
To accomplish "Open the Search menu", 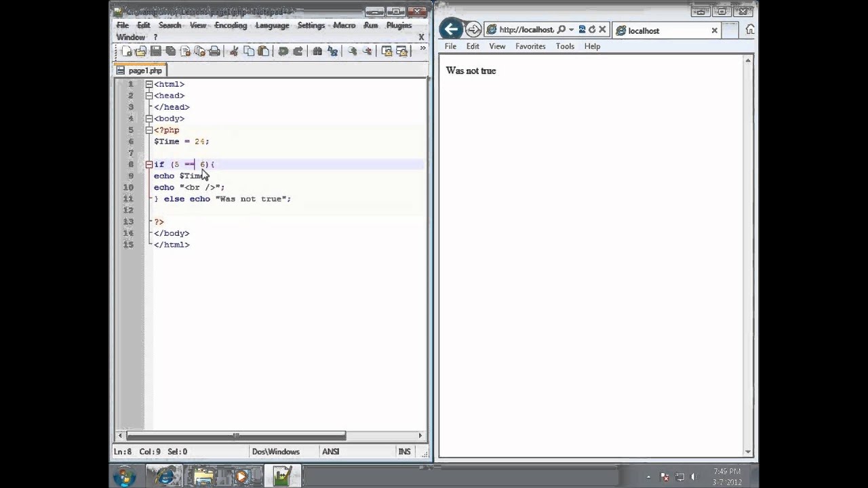I will (x=170, y=25).
